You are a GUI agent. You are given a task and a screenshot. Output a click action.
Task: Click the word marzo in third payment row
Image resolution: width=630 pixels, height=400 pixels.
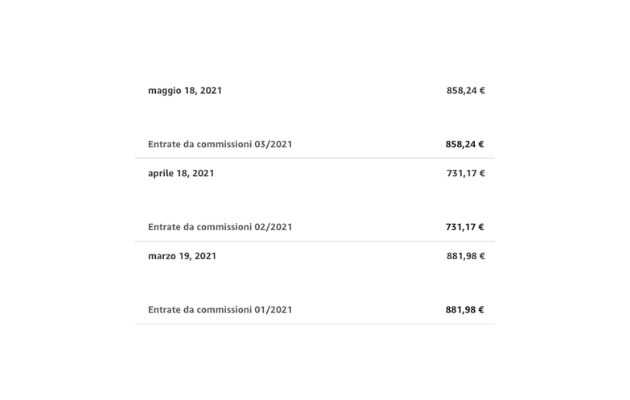click(x=162, y=256)
